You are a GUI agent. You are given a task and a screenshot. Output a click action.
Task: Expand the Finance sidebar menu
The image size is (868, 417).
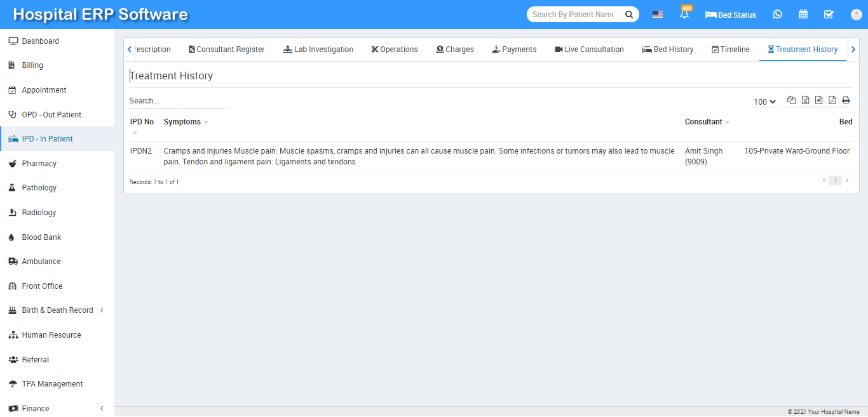coord(57,409)
